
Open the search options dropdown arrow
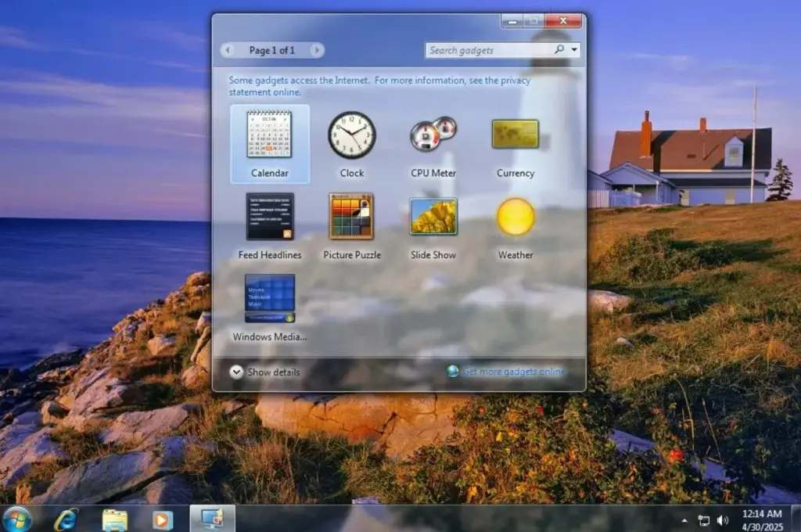tap(576, 50)
